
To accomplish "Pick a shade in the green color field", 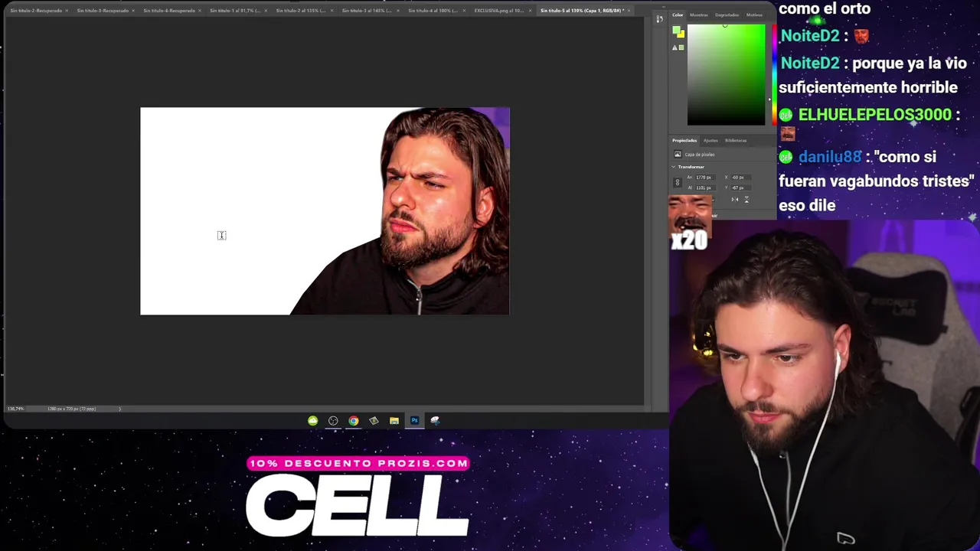I will 726,74.
